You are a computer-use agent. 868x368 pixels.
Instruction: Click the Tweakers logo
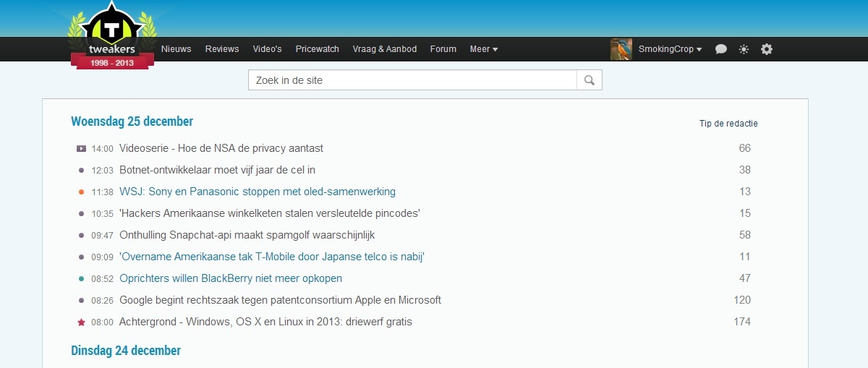111,36
